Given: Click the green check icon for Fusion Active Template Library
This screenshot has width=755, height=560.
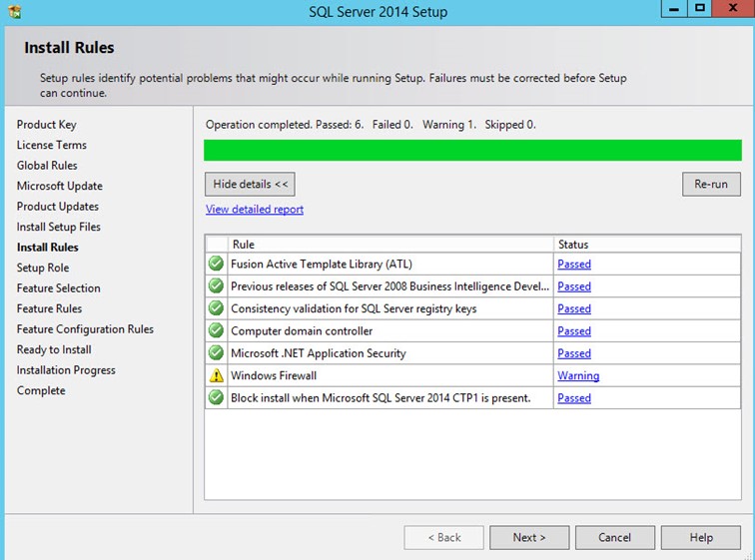Looking at the screenshot, I should (x=216, y=265).
